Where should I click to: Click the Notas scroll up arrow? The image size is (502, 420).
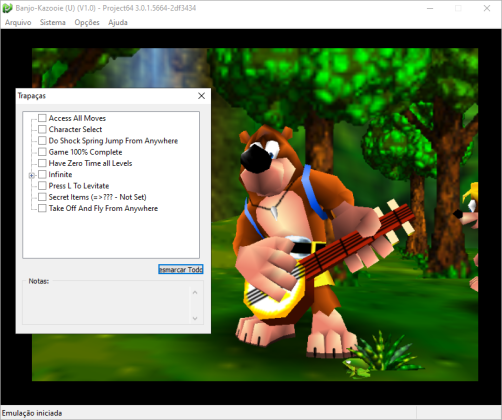(195, 292)
